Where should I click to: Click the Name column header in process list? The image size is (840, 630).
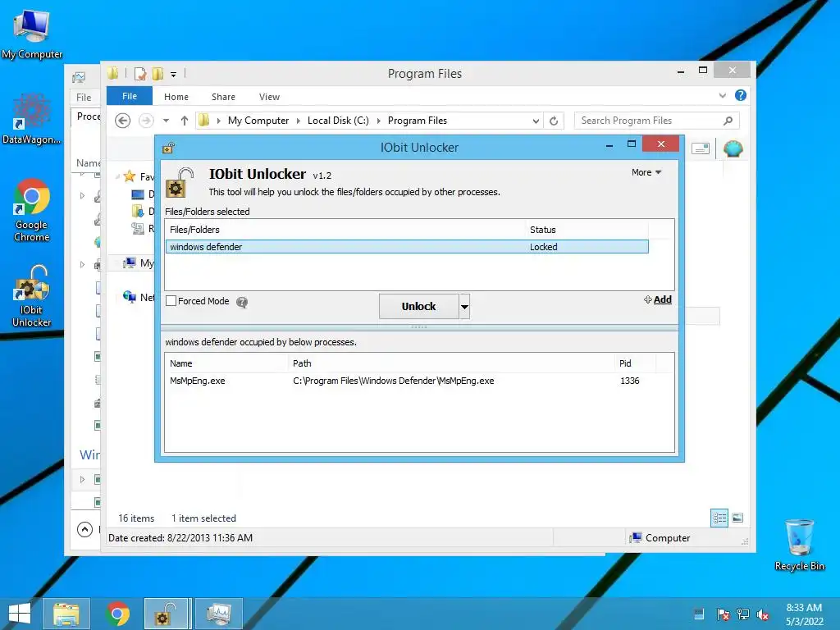tap(226, 363)
